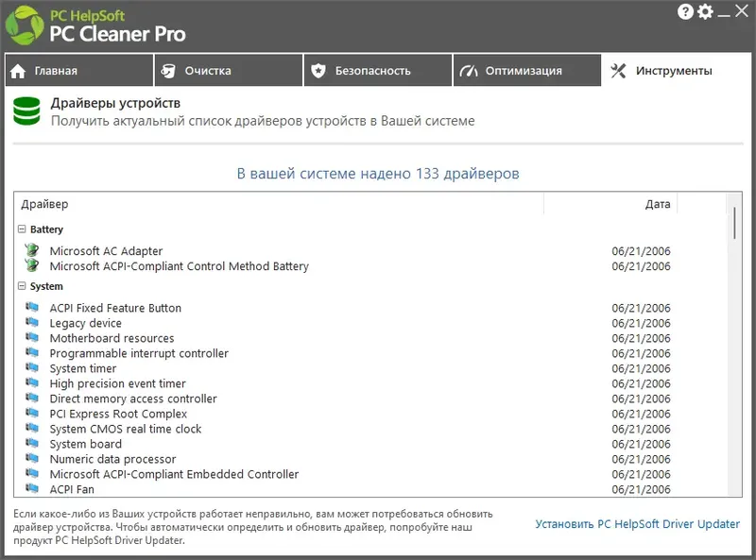Image resolution: width=756 pixels, height=560 pixels.
Task: Open the Очистка tab
Action: [x=229, y=71]
